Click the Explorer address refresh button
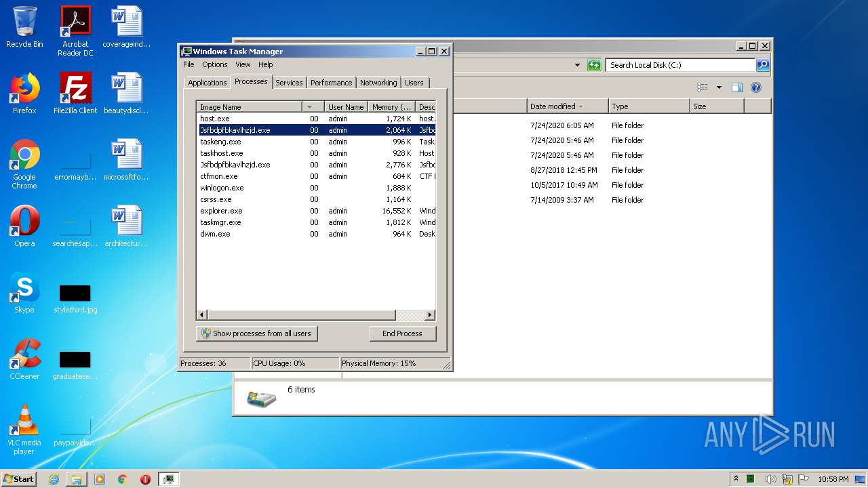 pyautogui.click(x=594, y=65)
